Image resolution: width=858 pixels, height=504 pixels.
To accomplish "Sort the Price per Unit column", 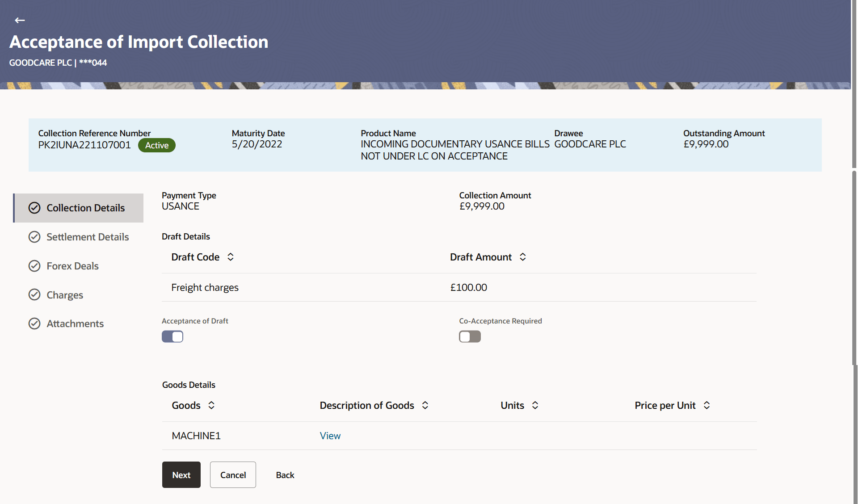I will click(x=707, y=405).
